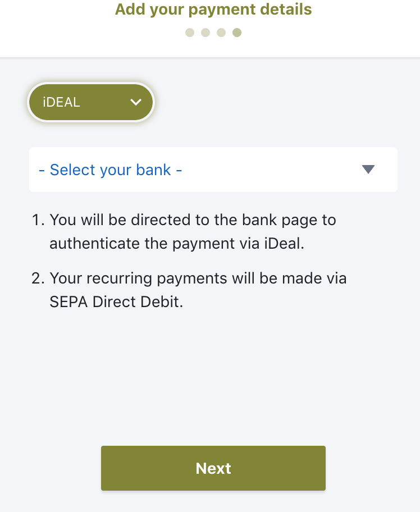
Task: Click the word "Next" on the olive button
Action: (x=213, y=468)
